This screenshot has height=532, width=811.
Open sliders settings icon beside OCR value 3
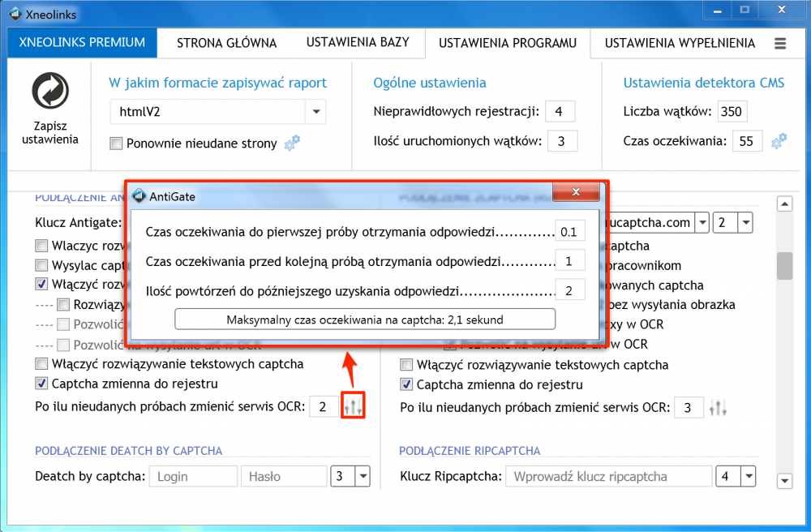click(x=718, y=408)
